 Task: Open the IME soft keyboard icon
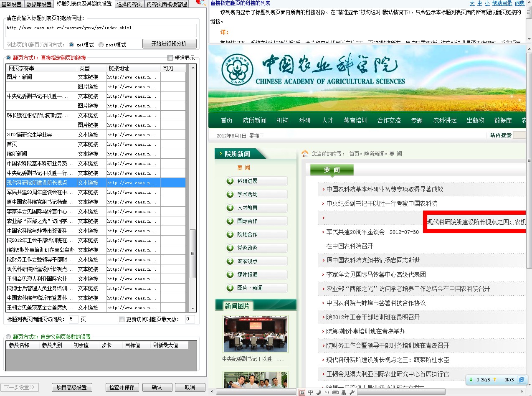coord(334,392)
